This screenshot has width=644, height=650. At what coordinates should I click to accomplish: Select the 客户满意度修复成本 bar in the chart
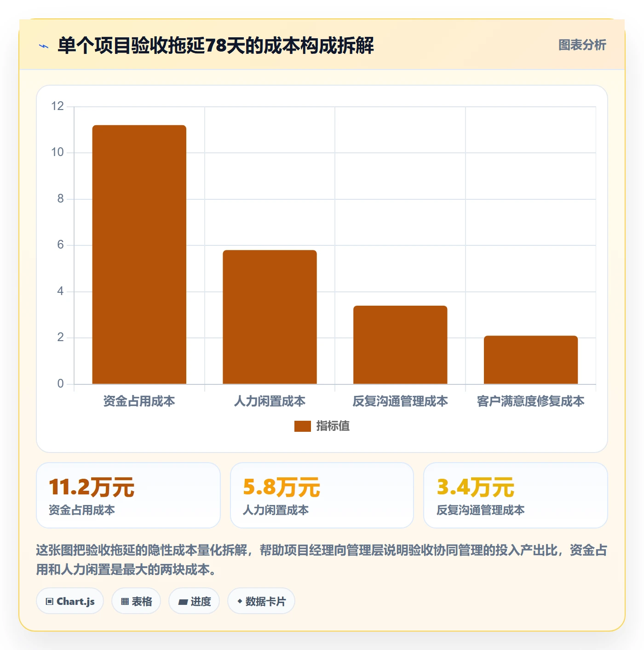point(531,360)
